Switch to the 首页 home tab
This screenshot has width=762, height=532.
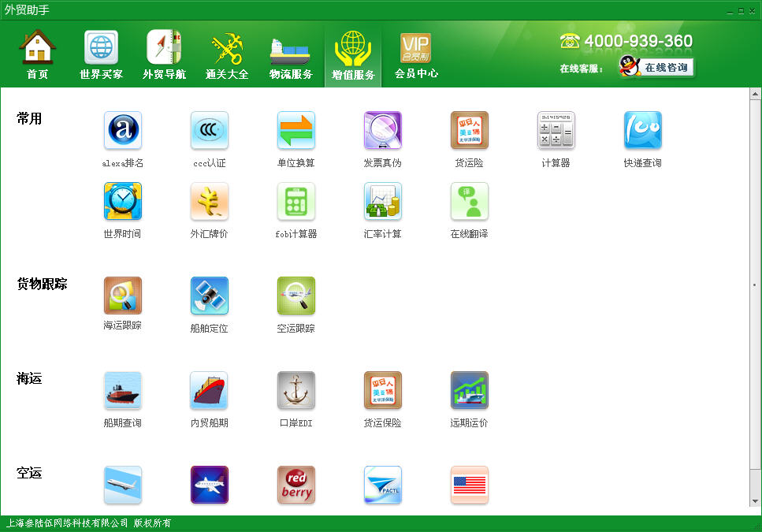coord(37,55)
